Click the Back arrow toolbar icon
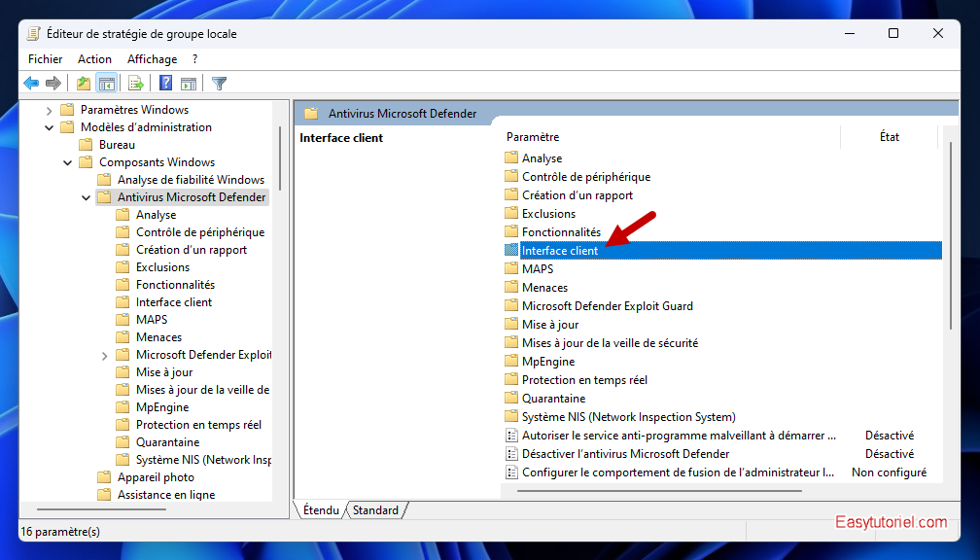This screenshot has height=560, width=980. 31,84
